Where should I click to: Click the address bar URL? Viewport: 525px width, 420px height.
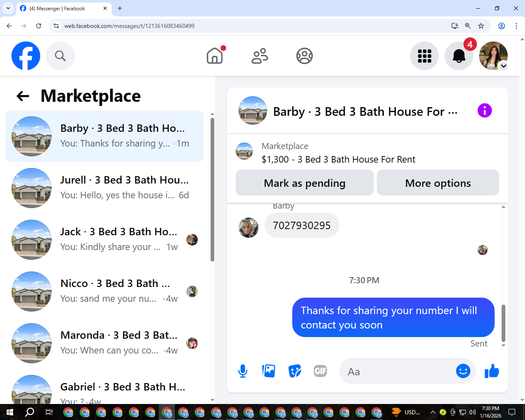[x=129, y=26]
